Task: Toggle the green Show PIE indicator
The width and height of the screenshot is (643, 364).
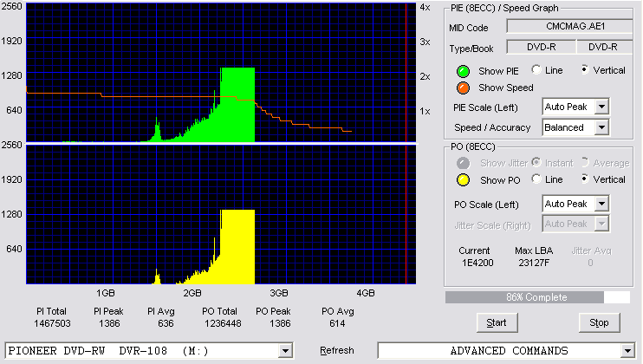Action: point(463,71)
